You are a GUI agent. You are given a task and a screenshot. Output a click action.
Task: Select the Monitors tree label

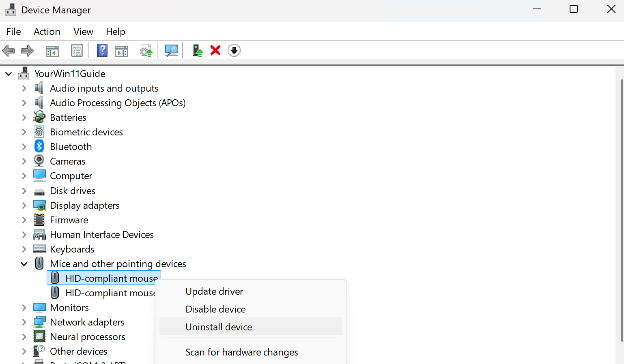tap(69, 308)
